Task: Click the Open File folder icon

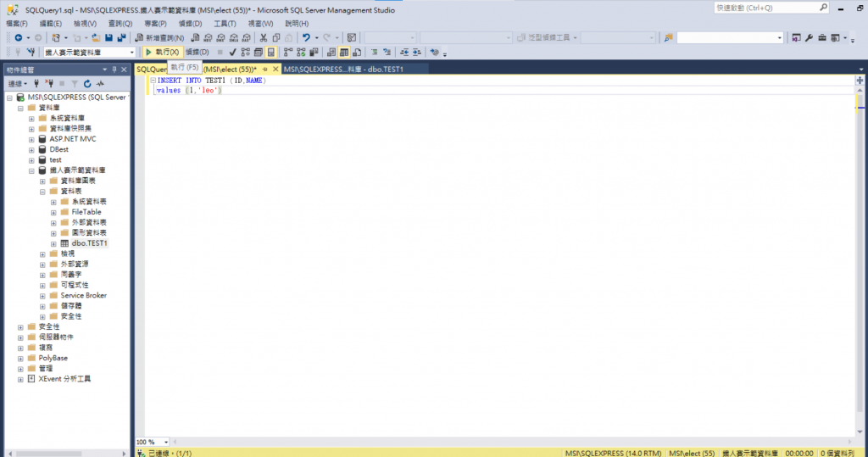Action: [x=96, y=37]
